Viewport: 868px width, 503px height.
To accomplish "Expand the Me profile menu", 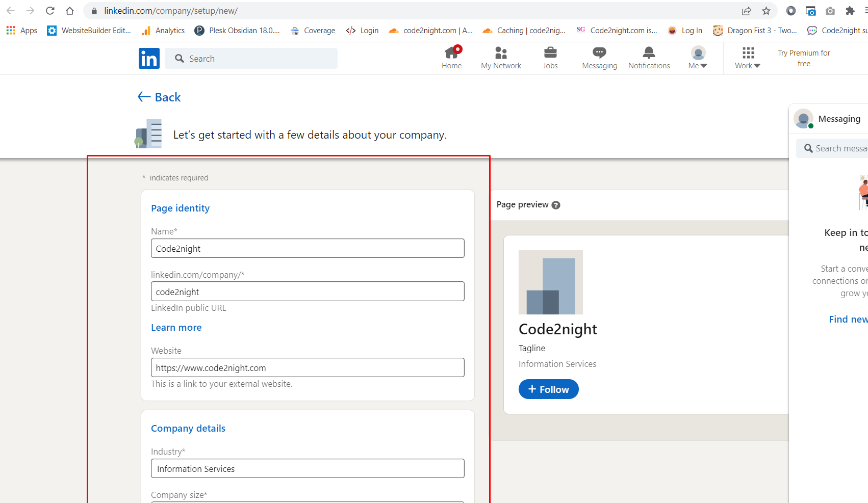I will coord(698,58).
